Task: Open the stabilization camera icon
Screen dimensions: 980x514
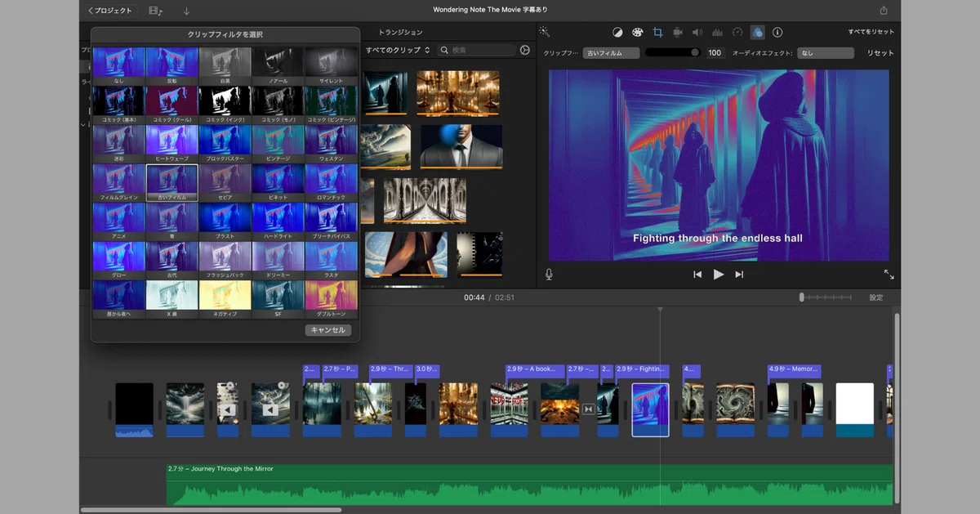Action: coord(677,33)
